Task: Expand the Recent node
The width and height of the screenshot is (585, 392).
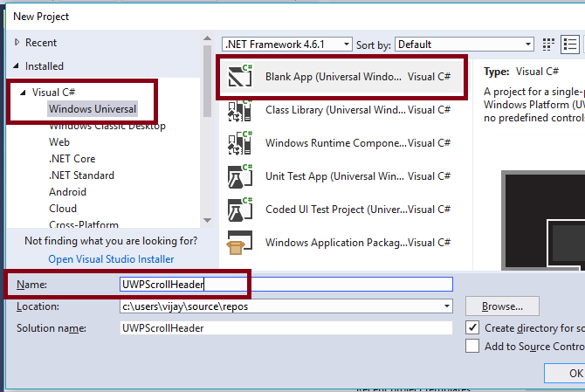Action: [x=17, y=42]
